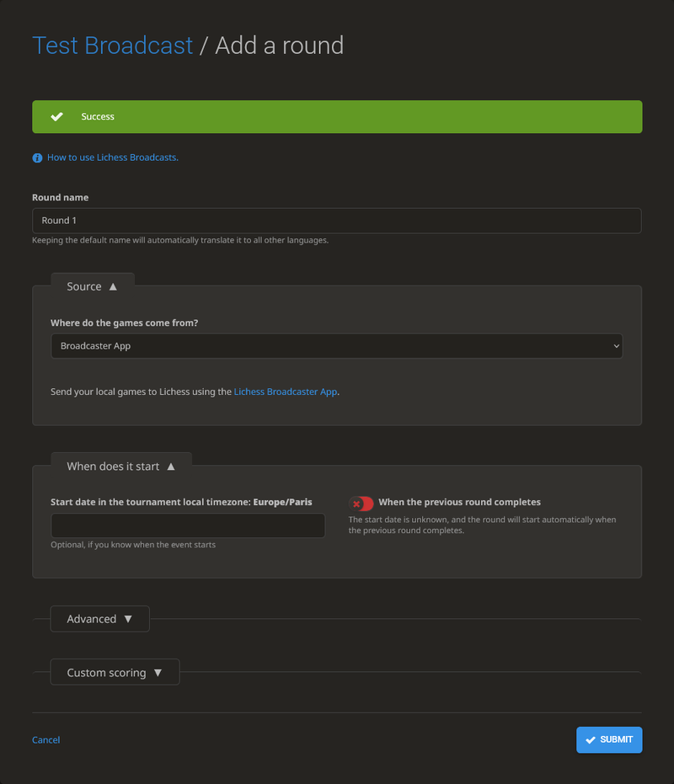
Task: Click the checkmark icon on Submit button
Action: click(x=591, y=740)
